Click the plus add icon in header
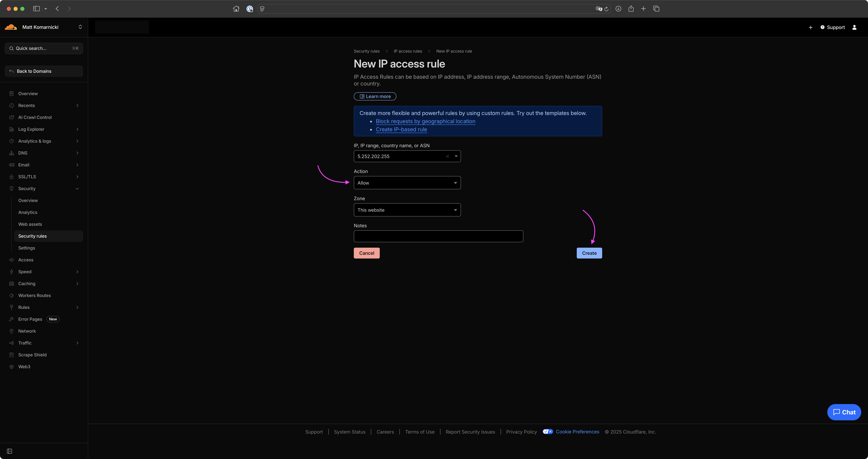 [x=810, y=27]
